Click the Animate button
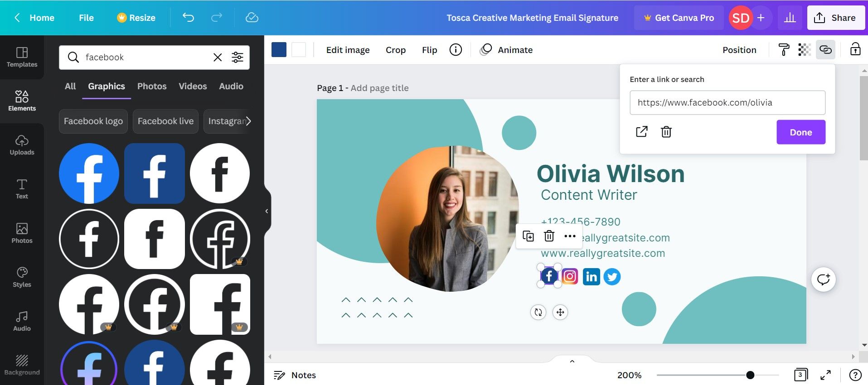Image resolution: width=868 pixels, height=385 pixels. click(x=506, y=50)
